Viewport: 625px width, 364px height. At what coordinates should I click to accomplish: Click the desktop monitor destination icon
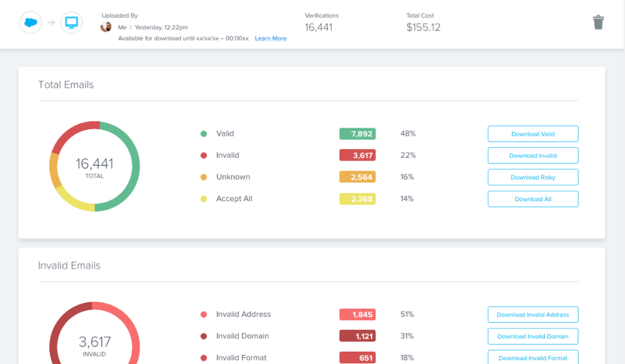pos(71,23)
